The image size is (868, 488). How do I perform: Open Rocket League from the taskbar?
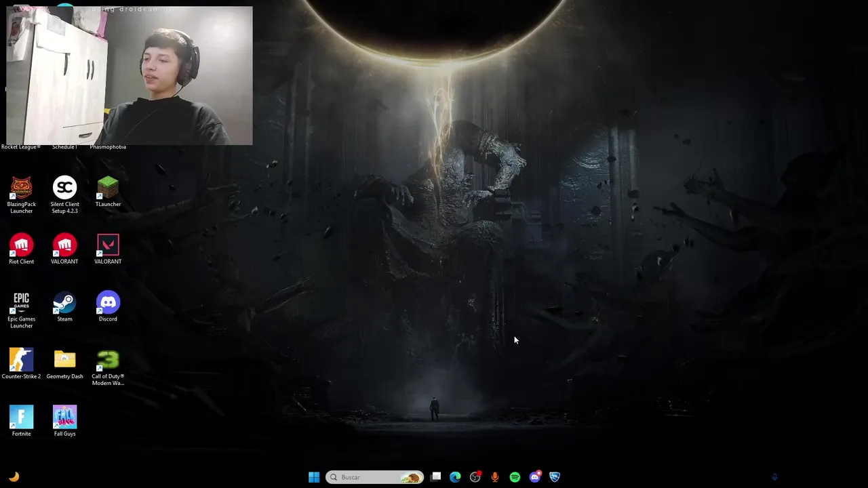tap(555, 477)
